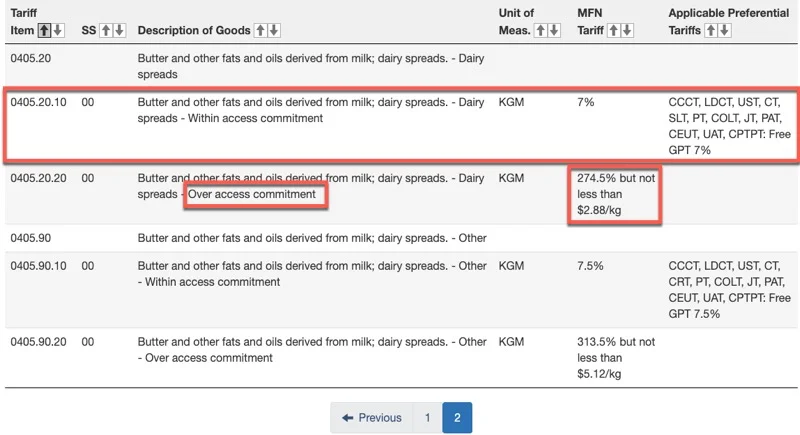This screenshot has height=435, width=800.
Task: Sort Tariff Item column ascending with up arrow
Action: click(44, 30)
